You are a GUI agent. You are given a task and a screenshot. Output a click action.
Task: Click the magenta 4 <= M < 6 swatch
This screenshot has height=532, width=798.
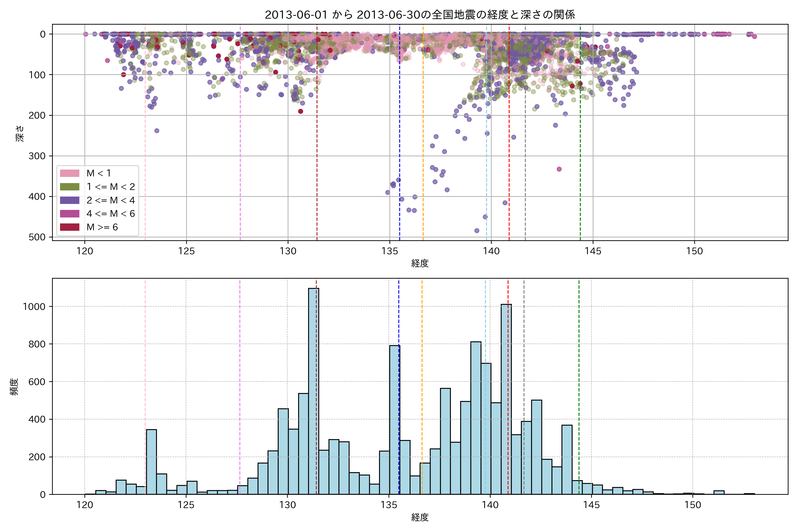pyautogui.click(x=70, y=214)
